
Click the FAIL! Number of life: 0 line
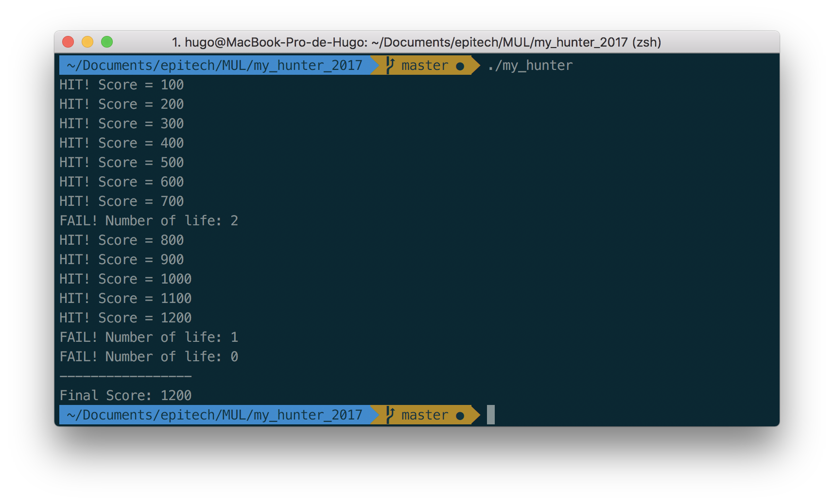point(148,356)
